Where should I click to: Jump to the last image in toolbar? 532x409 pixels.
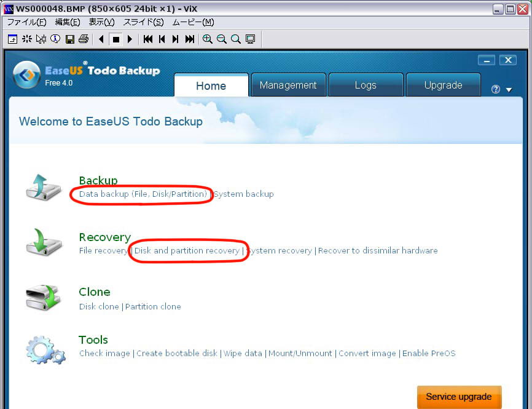coord(190,39)
